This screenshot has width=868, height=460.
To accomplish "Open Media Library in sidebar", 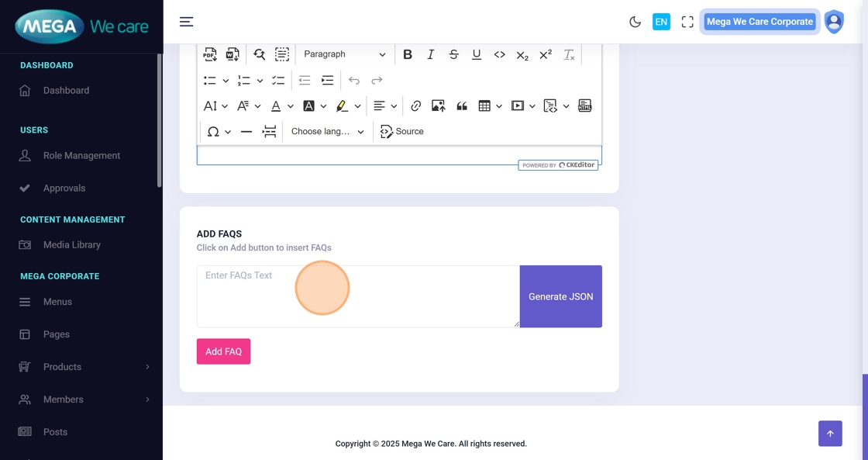I will tap(71, 245).
